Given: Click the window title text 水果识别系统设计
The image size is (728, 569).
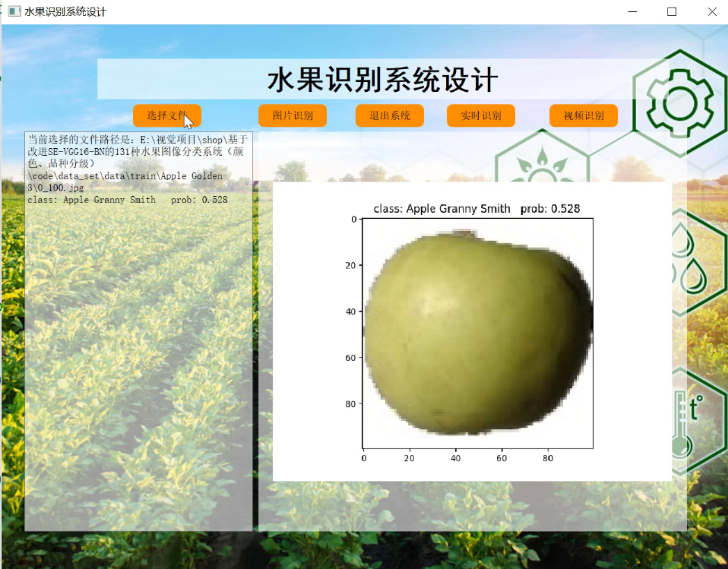Looking at the screenshot, I should click(x=65, y=12).
